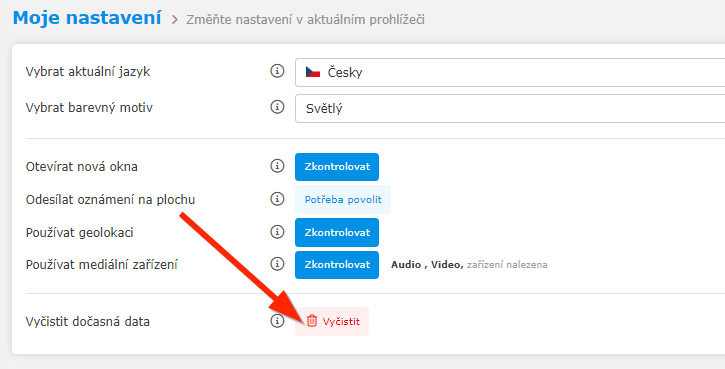
Task: Click info icon next to Vybrat aktuální jazyk
Action: click(277, 71)
